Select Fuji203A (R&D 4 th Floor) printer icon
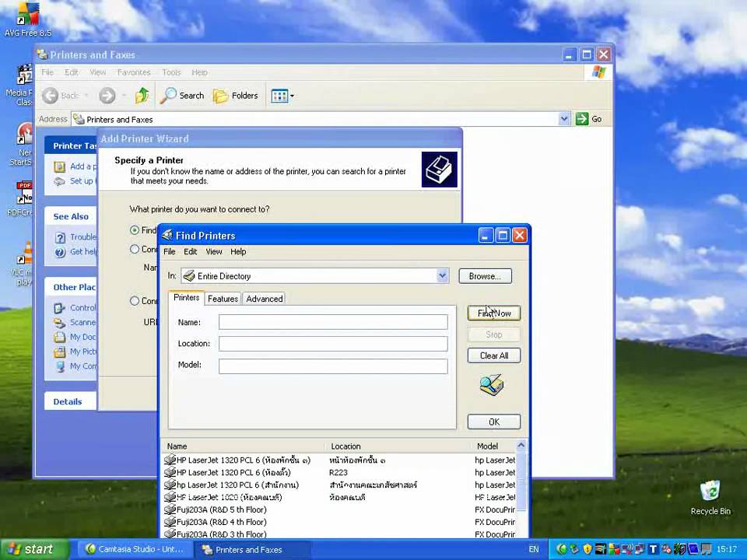 170,522
